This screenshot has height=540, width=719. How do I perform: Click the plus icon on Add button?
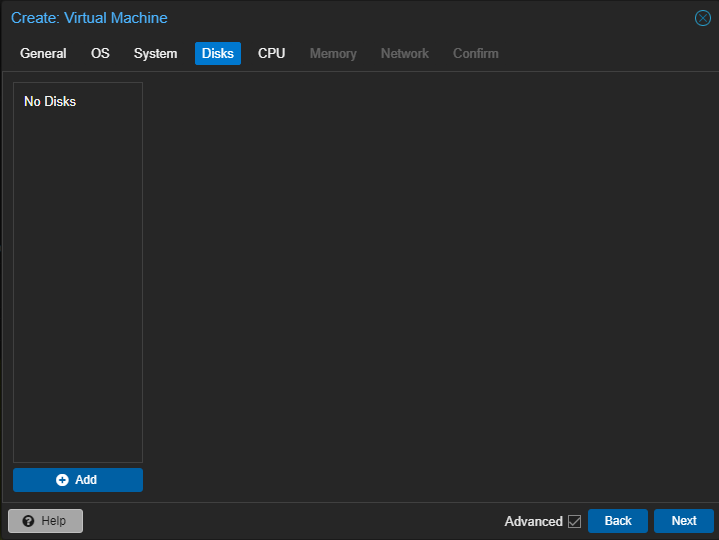click(63, 480)
